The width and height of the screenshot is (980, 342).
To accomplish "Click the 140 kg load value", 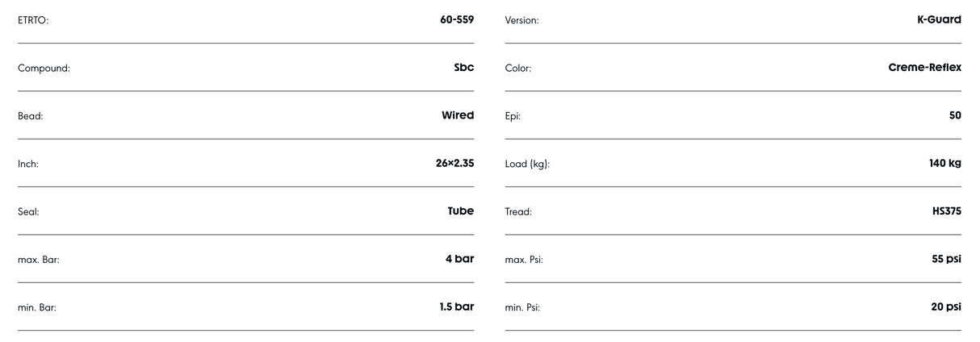I will pyautogui.click(x=944, y=163).
